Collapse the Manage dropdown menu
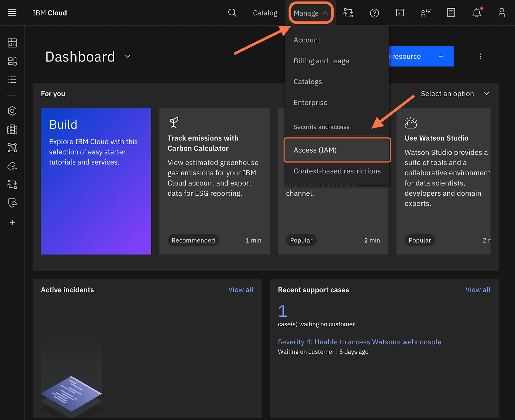This screenshot has width=515, height=420. [311, 13]
